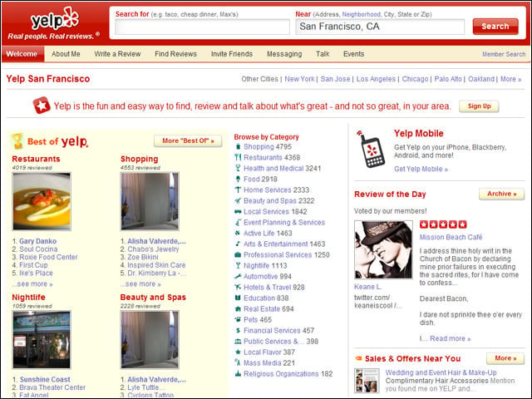The image size is (532, 399).
Task: Click the Restaurants fork and knife icon
Action: pyautogui.click(x=238, y=157)
